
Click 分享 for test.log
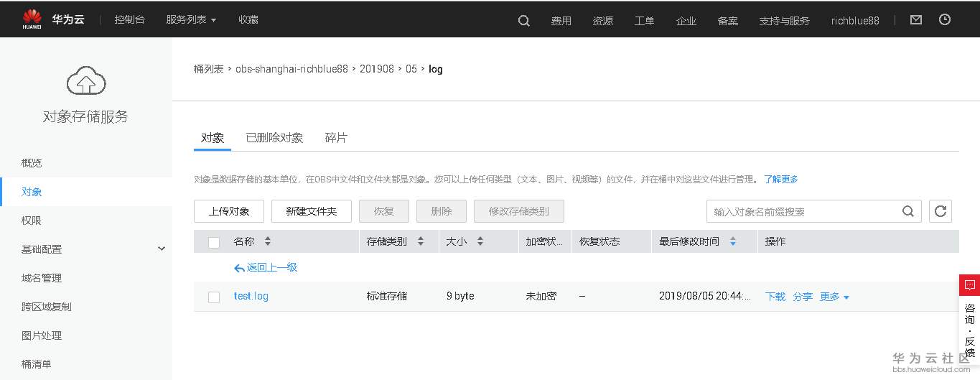pos(803,297)
